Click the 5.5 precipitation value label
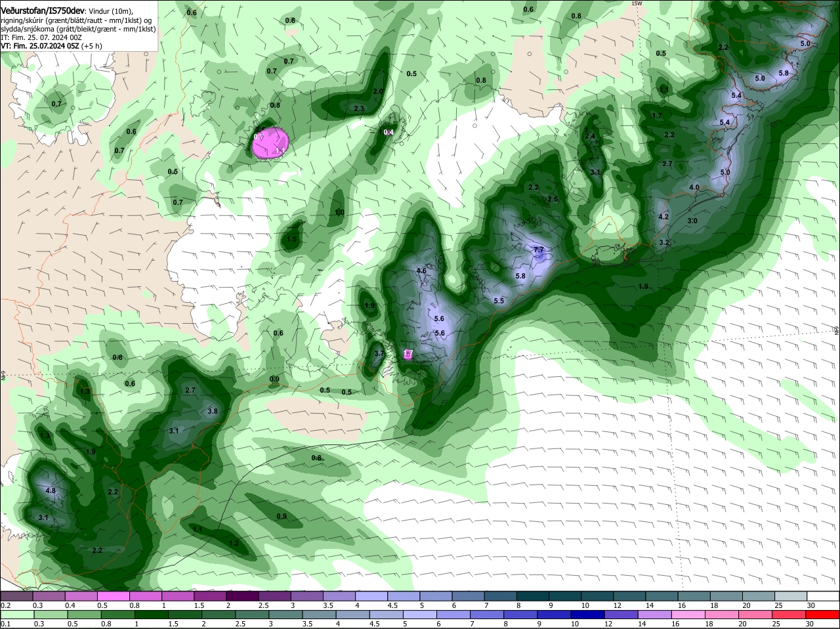 499,301
